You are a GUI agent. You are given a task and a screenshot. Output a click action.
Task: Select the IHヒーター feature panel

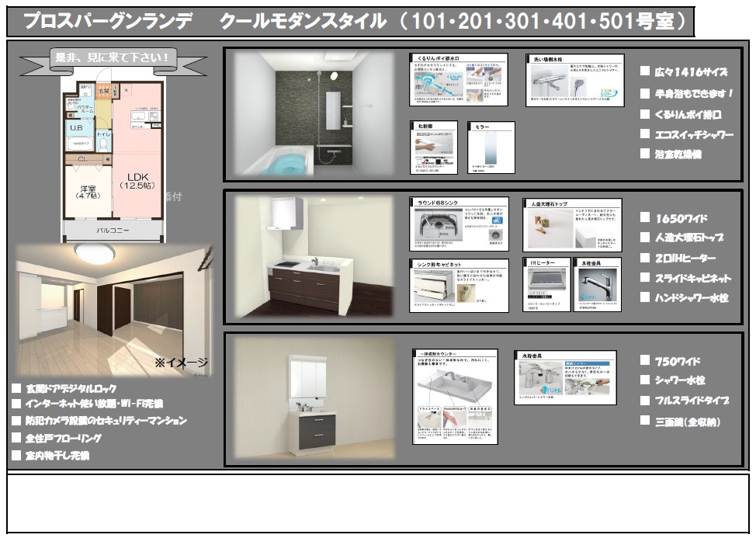click(x=546, y=285)
